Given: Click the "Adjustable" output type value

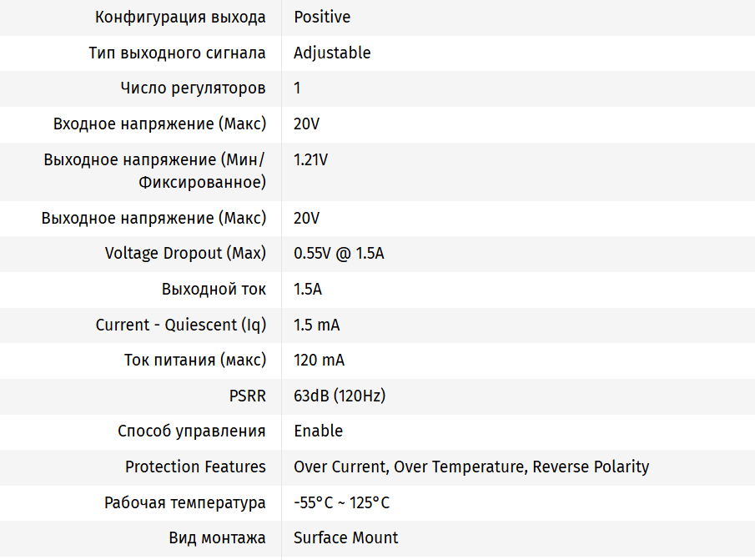Looking at the screenshot, I should [332, 53].
